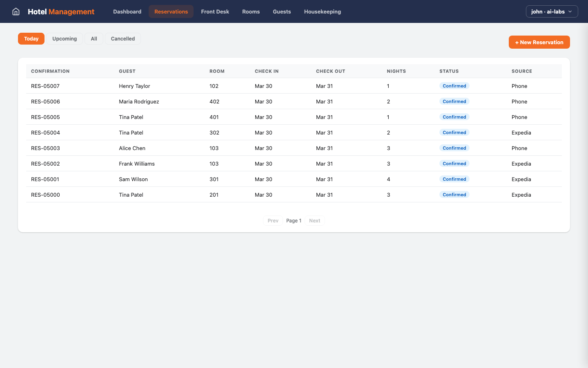Click the Page 1 indicator
The image size is (588, 368).
(x=294, y=220)
